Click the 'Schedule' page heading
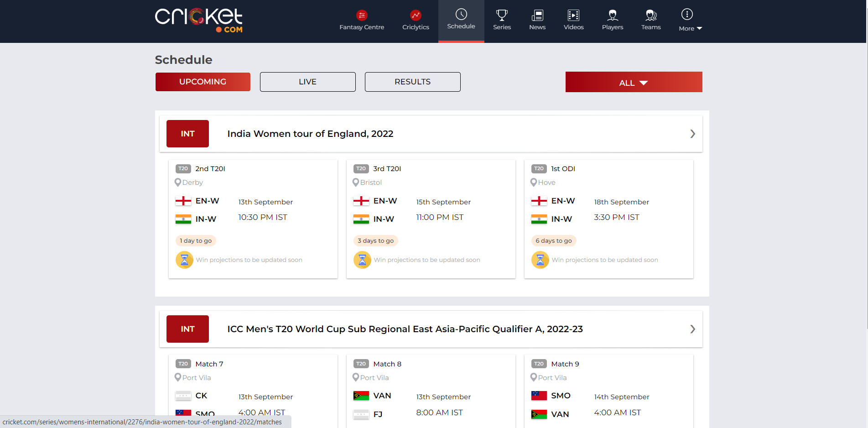Screen dimensions: 868x428 [x=183, y=60]
